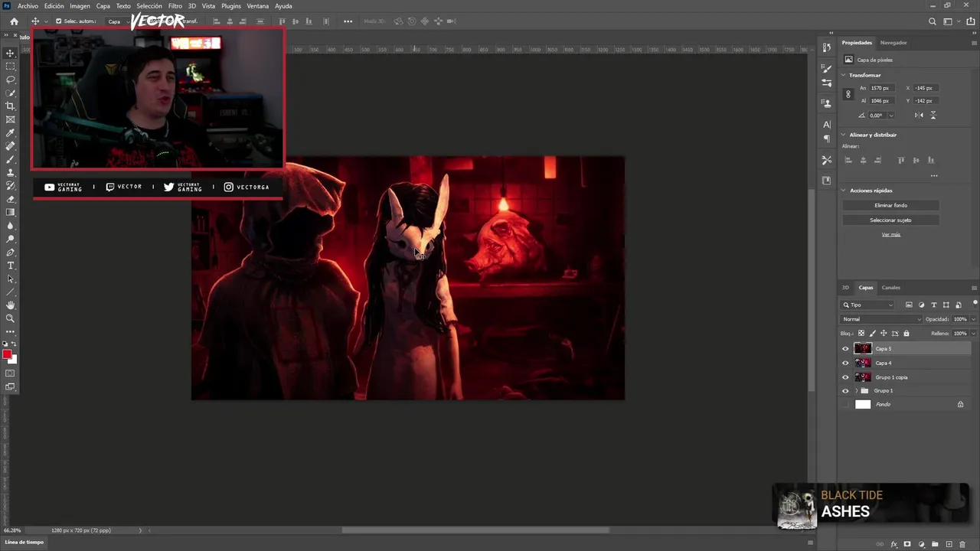Flip horizontally in Transformar section
This screenshot has width=980, height=551.
919,116
